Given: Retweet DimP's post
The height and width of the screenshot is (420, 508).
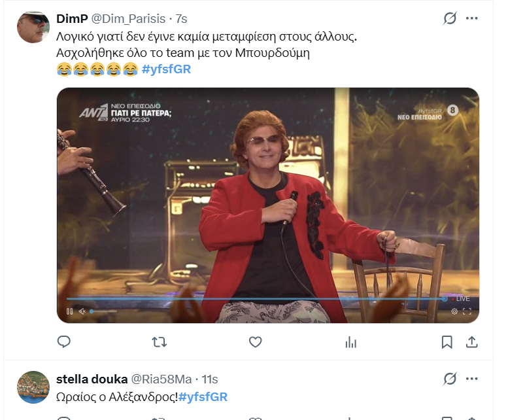Looking at the screenshot, I should click(159, 342).
